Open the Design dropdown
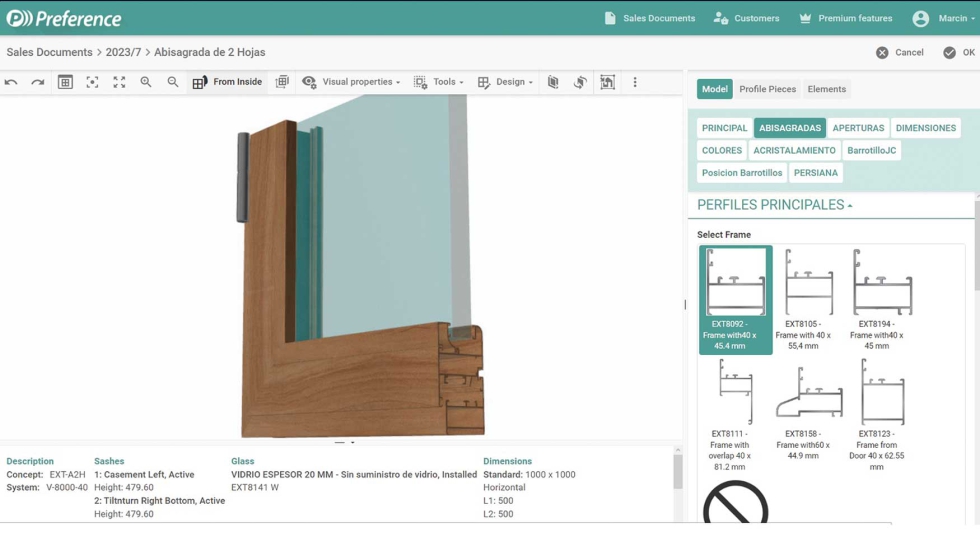The image size is (980, 560). [505, 82]
